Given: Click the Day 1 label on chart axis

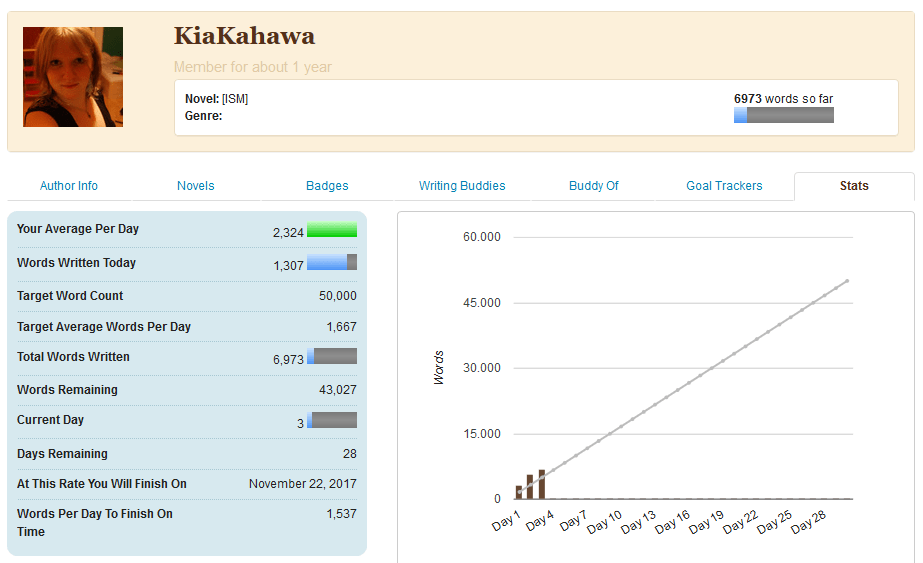Looking at the screenshot, I should coord(506,522).
